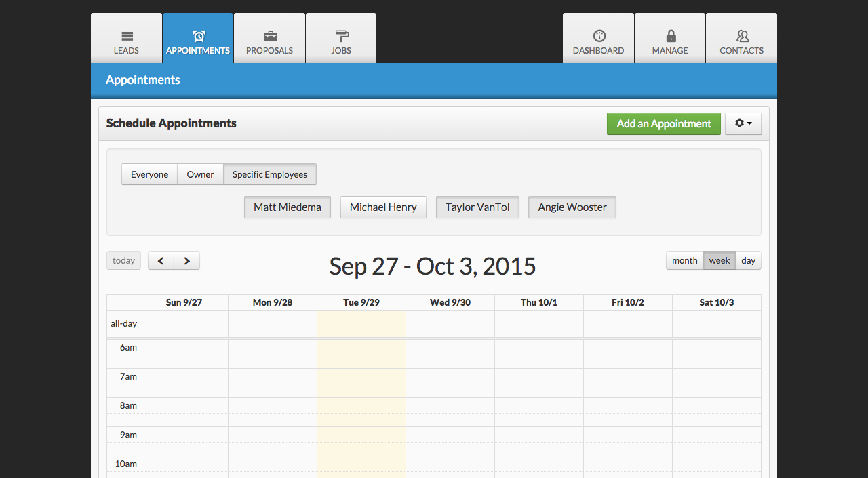Screen dimensions: 868x478
Task: Click the Thu 10/1 column header
Action: [x=539, y=302]
